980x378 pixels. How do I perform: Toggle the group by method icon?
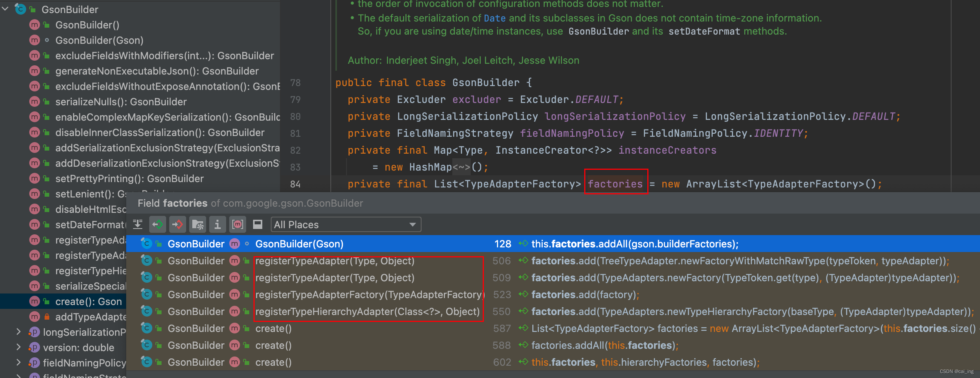click(238, 224)
